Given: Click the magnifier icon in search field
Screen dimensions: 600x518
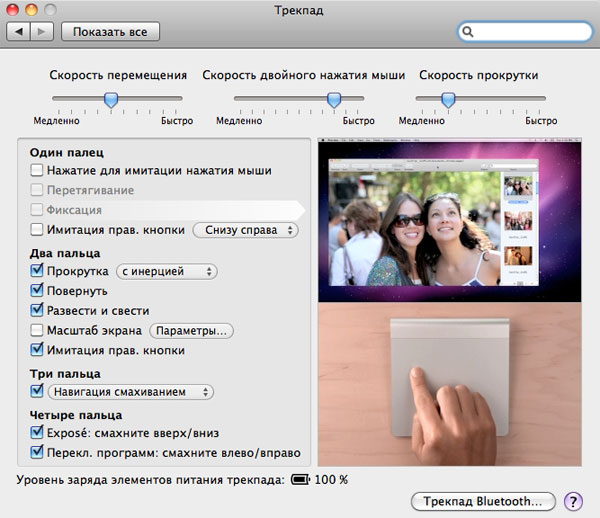Looking at the screenshot, I should [x=468, y=32].
